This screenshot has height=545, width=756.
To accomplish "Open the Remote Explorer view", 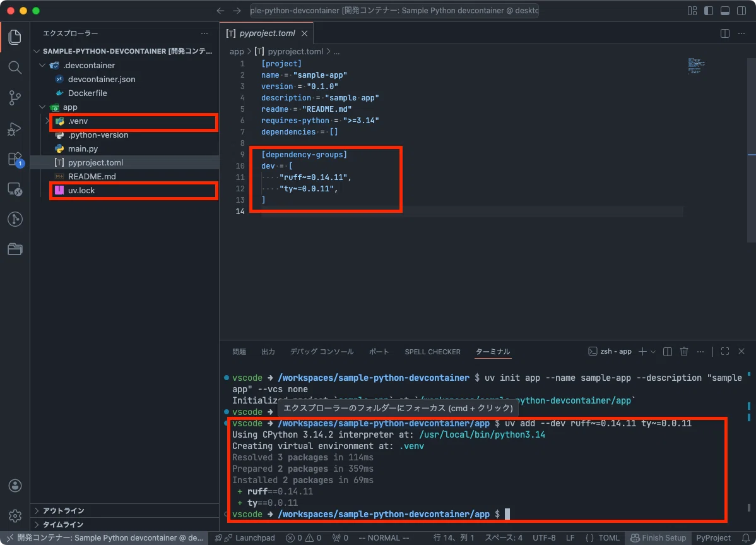I will (x=15, y=189).
